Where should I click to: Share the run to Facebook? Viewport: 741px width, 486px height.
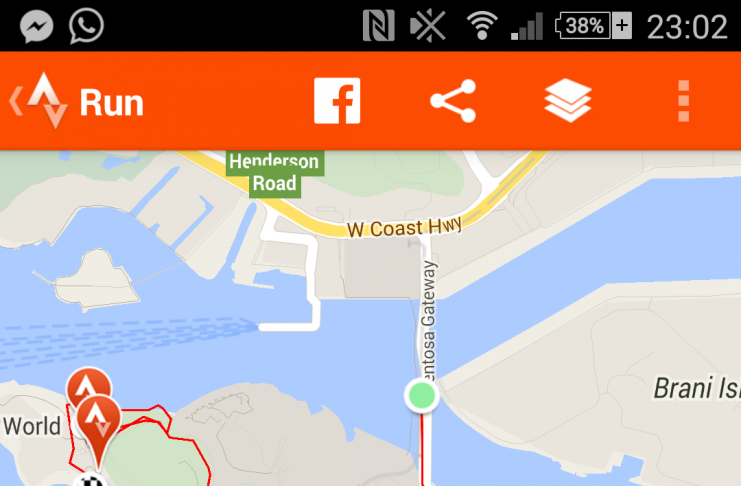(337, 101)
